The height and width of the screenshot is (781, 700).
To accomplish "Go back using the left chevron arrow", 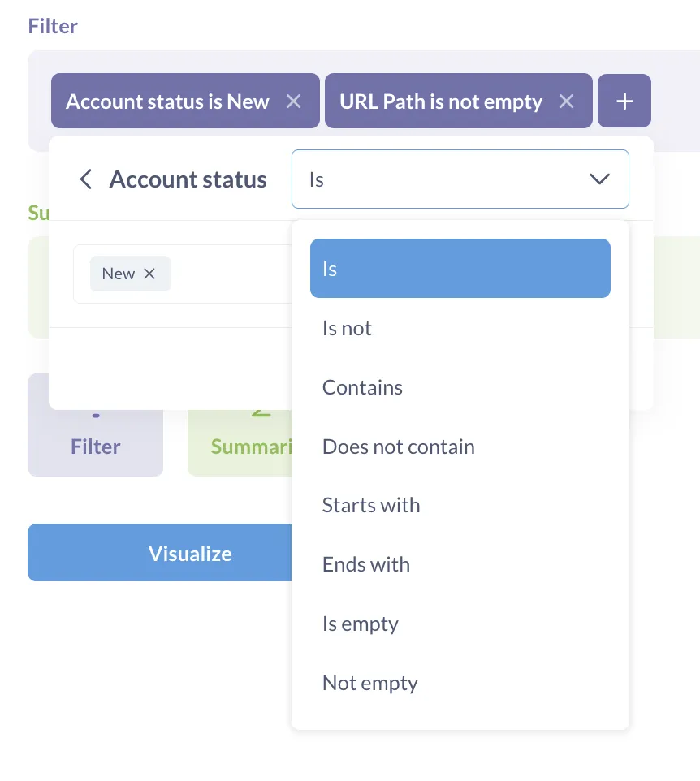I will 86,179.
